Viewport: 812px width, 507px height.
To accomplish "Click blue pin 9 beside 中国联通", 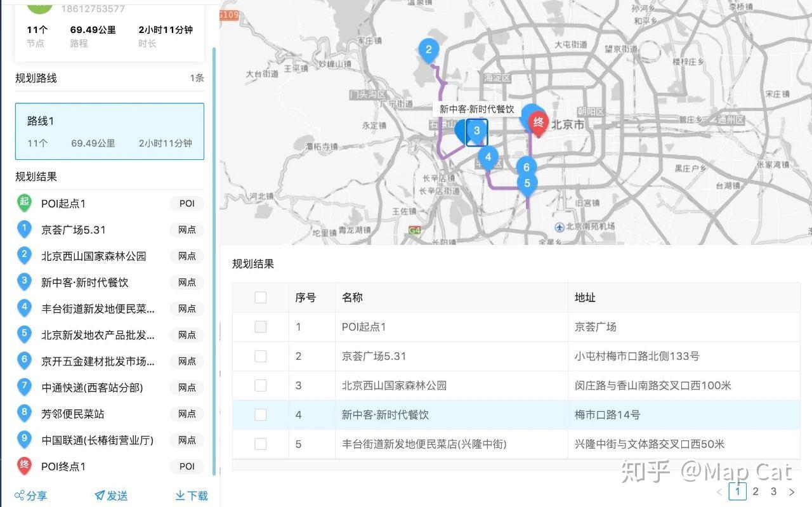I will tap(24, 440).
